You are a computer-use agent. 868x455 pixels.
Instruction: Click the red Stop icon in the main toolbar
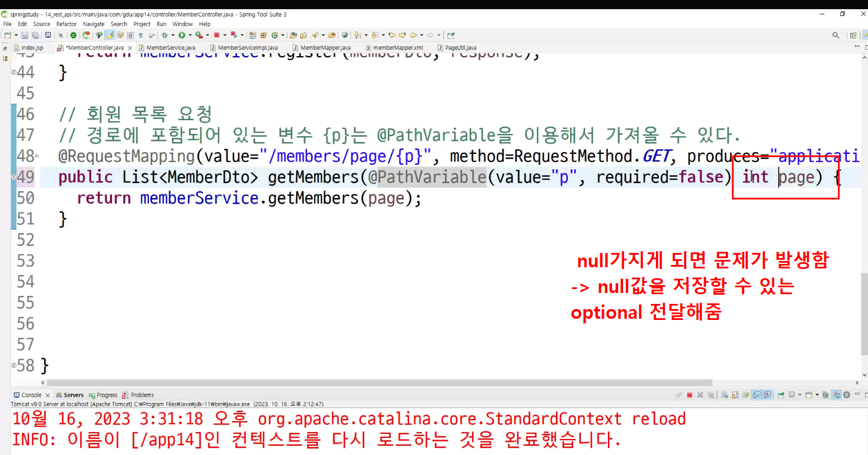coord(217,35)
